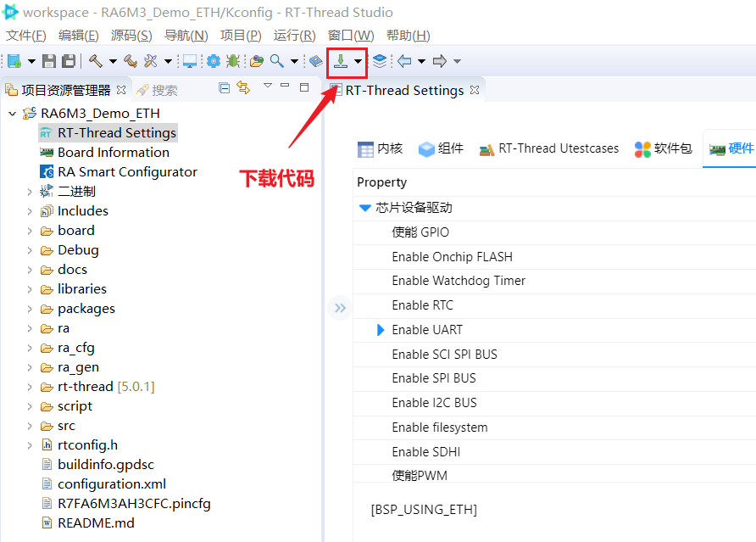The image size is (756, 542).
Task: Start debug with the green bug icon
Action: (x=233, y=61)
